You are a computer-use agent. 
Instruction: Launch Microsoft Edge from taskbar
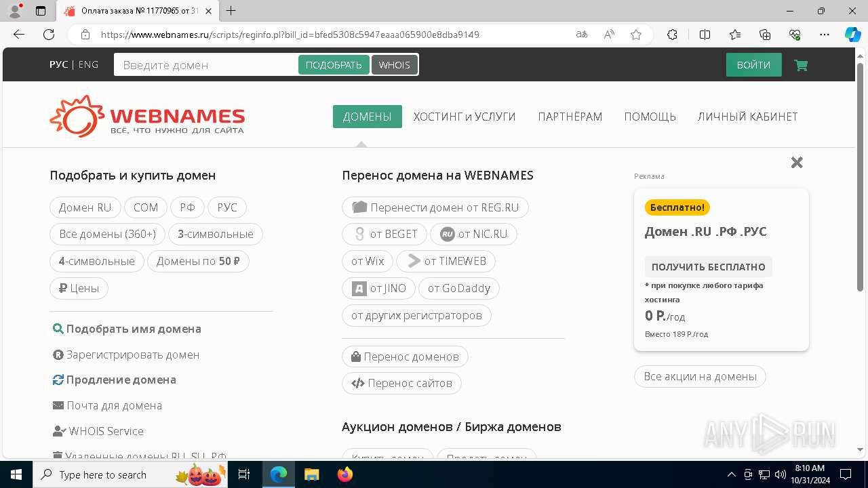coord(279,474)
